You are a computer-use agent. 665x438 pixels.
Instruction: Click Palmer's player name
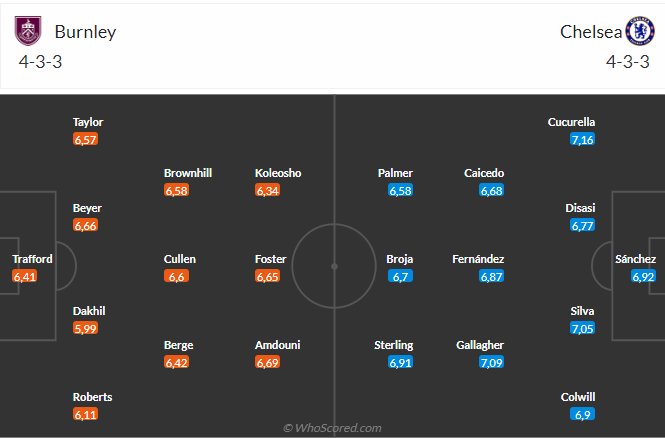(395, 173)
